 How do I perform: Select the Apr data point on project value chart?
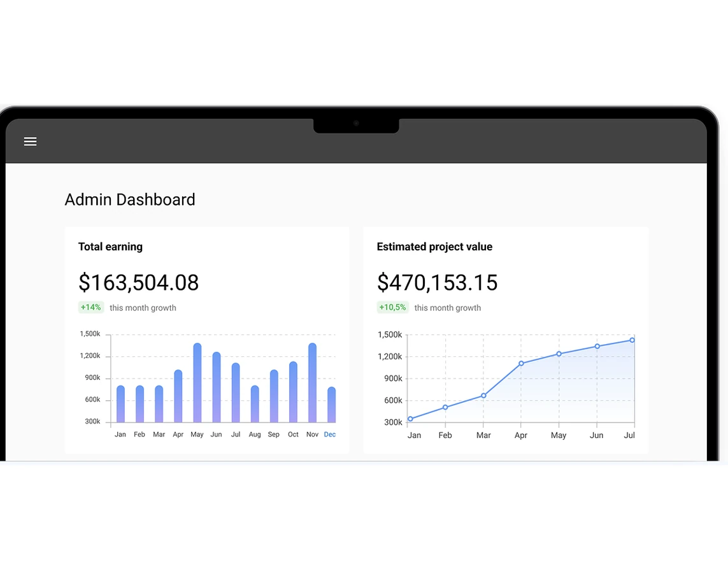point(520,362)
